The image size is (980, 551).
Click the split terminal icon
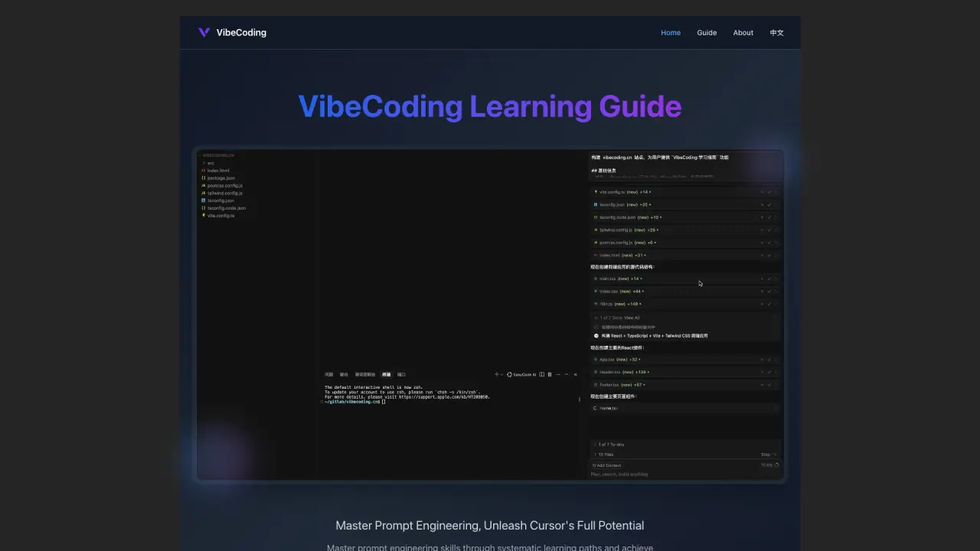point(542,375)
